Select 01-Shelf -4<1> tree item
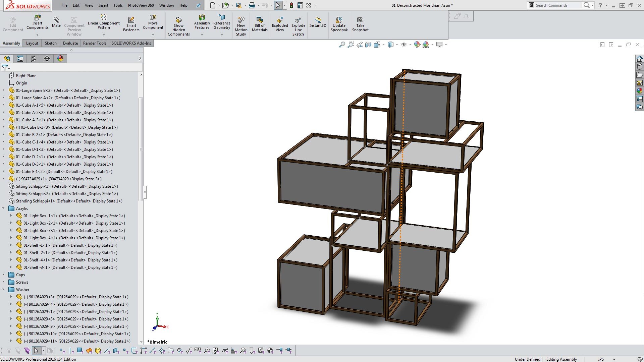644x362 pixels. pos(70,260)
